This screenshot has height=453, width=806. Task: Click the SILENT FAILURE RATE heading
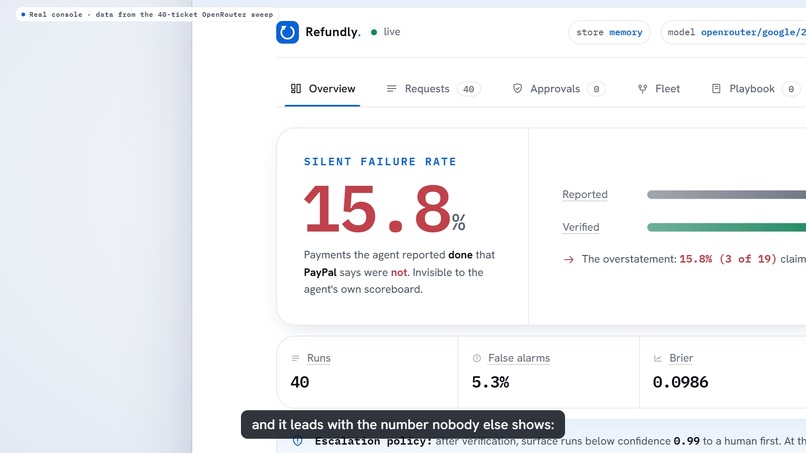pos(380,161)
